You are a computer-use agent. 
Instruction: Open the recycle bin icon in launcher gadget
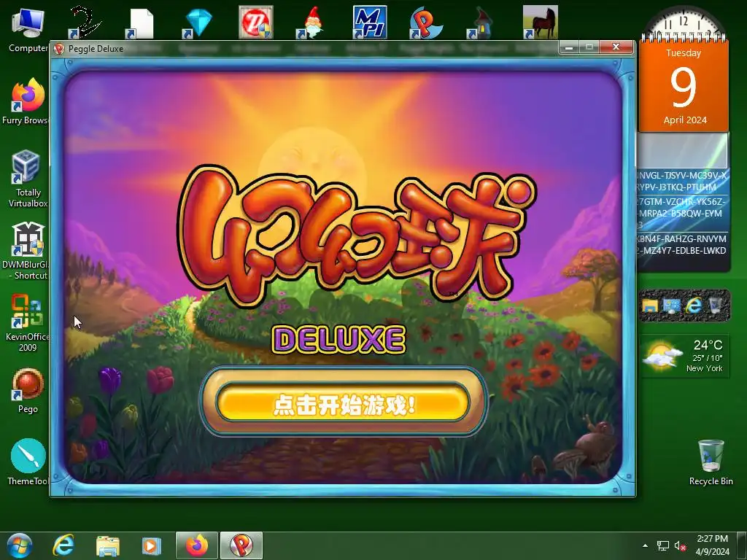[x=715, y=306]
